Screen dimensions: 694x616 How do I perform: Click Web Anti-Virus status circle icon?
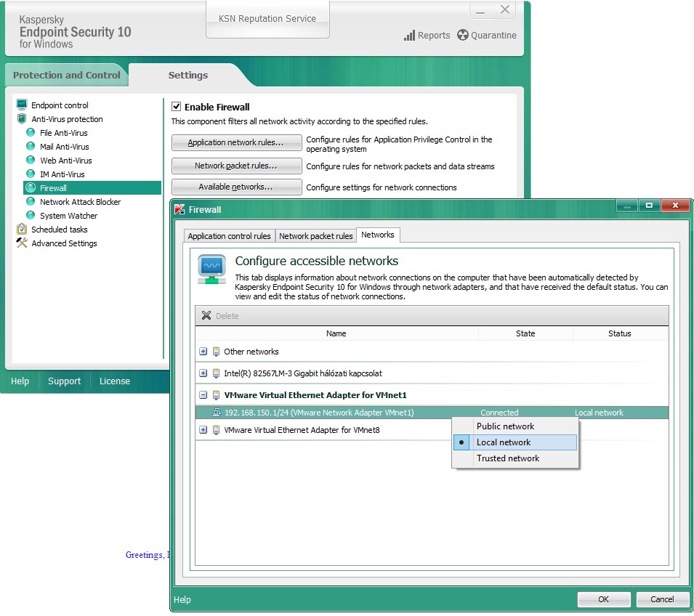click(31, 160)
